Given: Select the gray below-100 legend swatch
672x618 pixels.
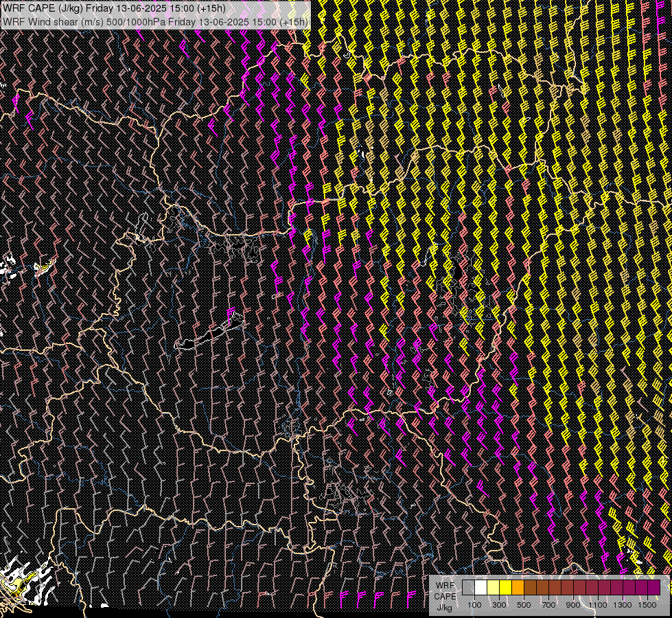Looking at the screenshot, I should pyautogui.click(x=468, y=588).
